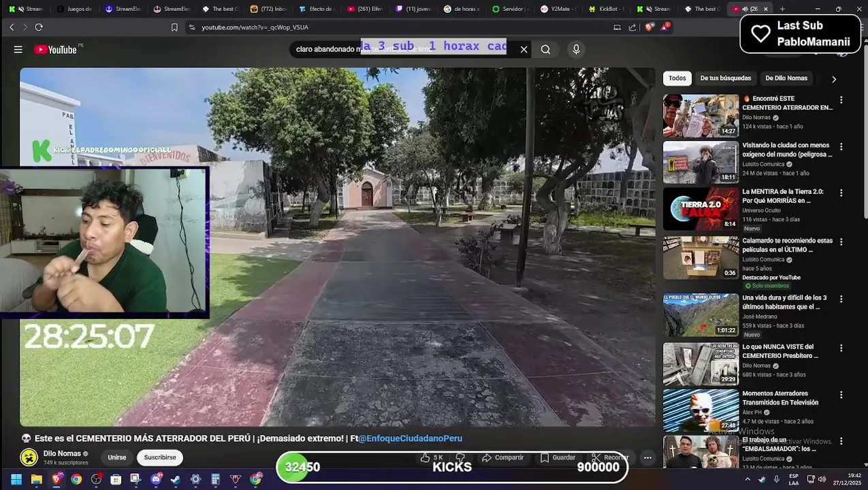Click the browser share page icon
This screenshot has width=868, height=490.
click(632, 27)
